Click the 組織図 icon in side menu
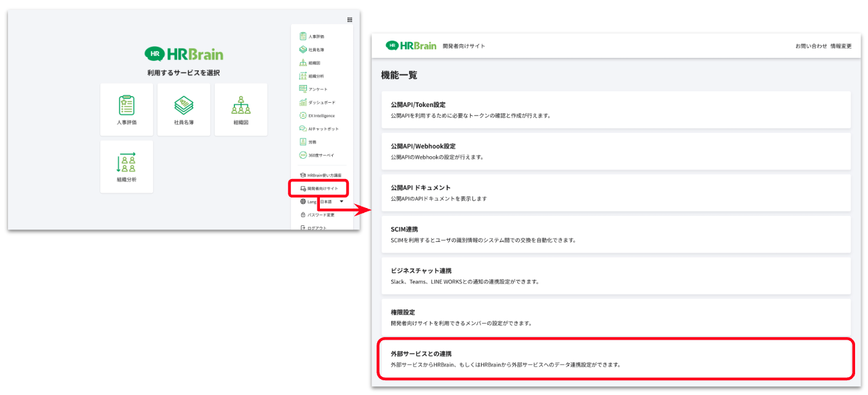 303,63
